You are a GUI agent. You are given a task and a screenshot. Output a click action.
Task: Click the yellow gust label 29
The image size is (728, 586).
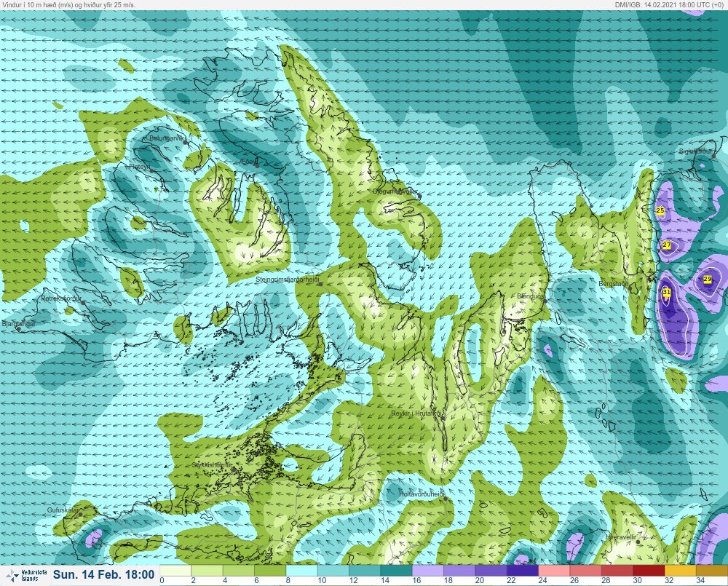pyautogui.click(x=708, y=279)
